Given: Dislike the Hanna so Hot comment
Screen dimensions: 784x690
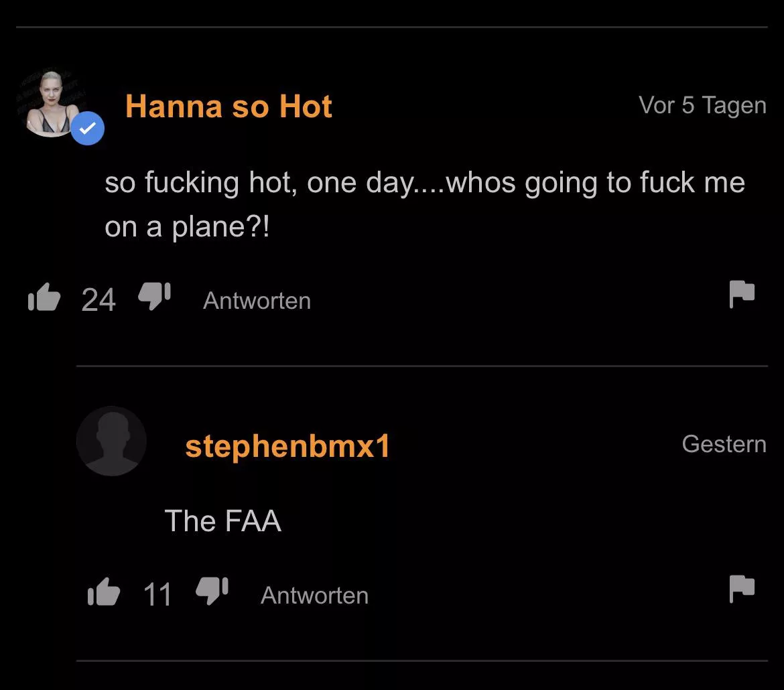Looking at the screenshot, I should pos(155,296).
